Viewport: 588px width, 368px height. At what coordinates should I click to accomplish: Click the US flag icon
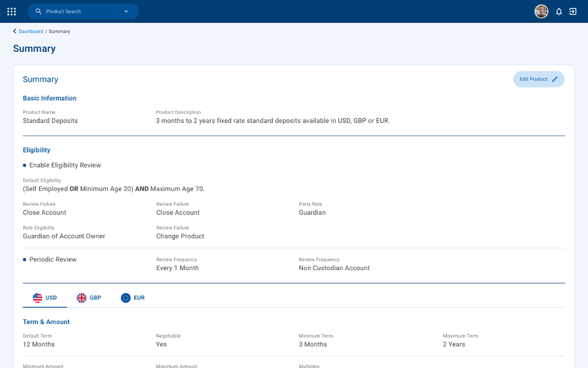coord(38,298)
